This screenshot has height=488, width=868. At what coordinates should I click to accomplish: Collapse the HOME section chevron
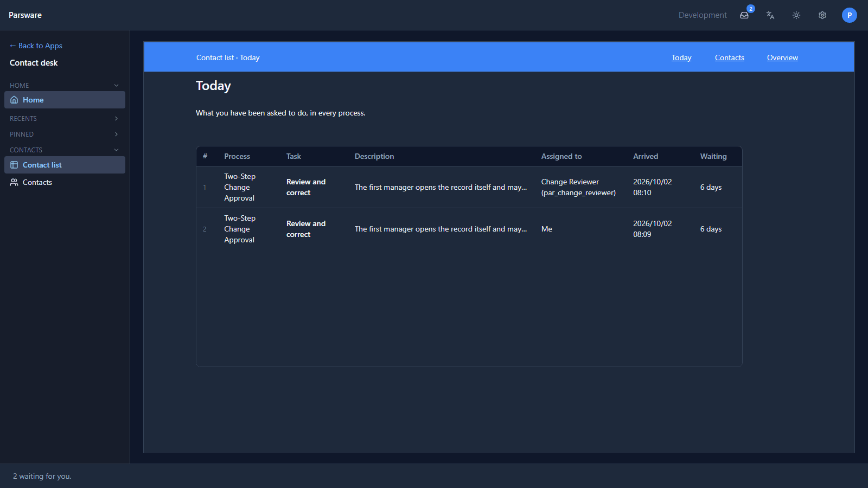coord(116,86)
